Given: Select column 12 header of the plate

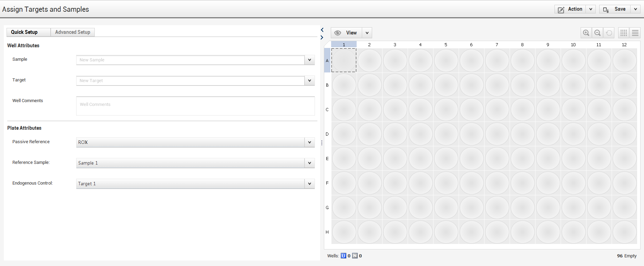Looking at the screenshot, I should (624, 45).
